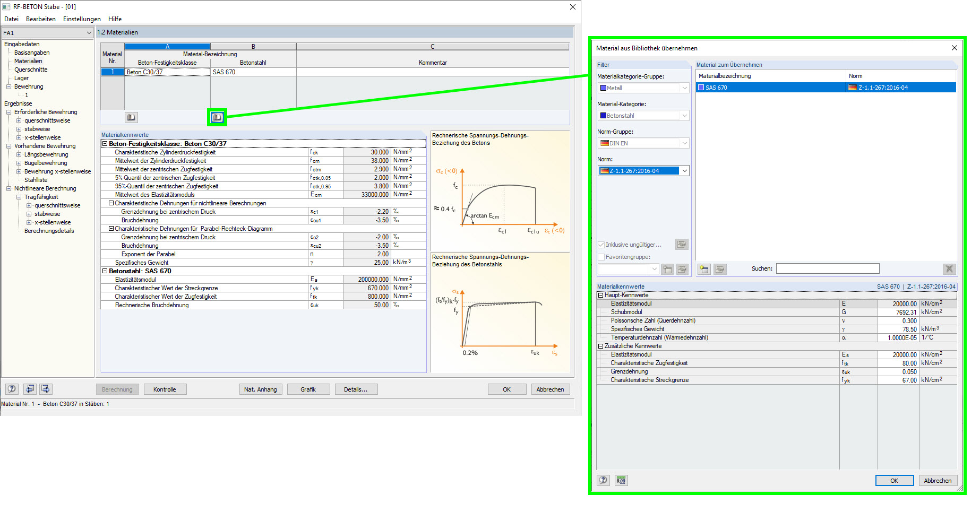Click the Grafik button

[x=308, y=389]
